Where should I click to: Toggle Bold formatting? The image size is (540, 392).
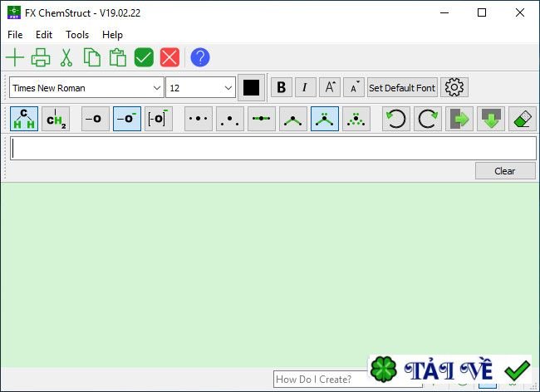click(x=282, y=87)
